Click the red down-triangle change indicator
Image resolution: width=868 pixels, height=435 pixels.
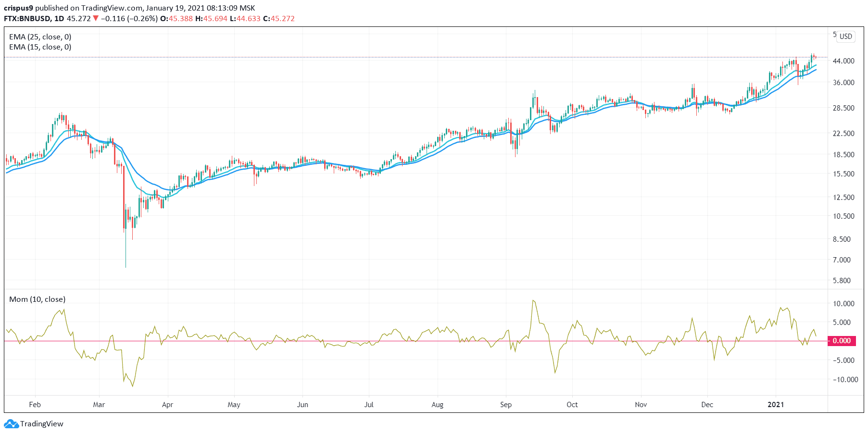(x=96, y=19)
